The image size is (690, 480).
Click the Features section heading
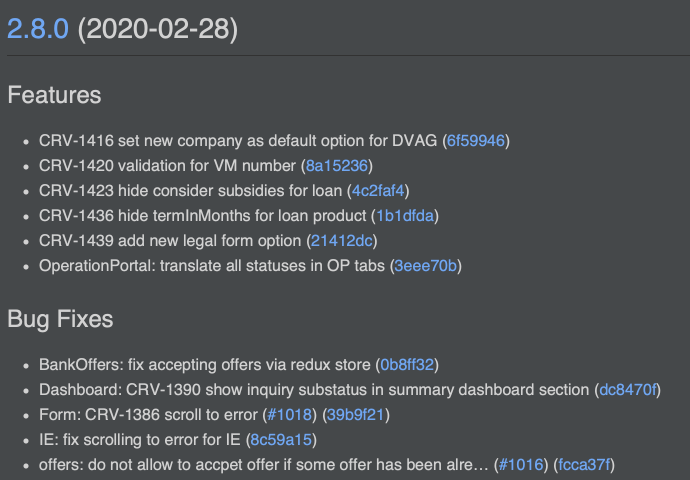point(54,95)
